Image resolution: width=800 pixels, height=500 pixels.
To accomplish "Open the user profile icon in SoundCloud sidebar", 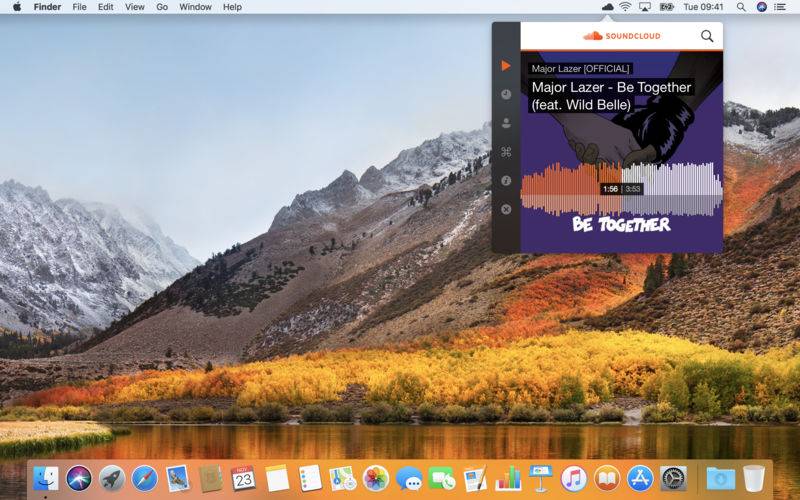I will click(x=506, y=123).
